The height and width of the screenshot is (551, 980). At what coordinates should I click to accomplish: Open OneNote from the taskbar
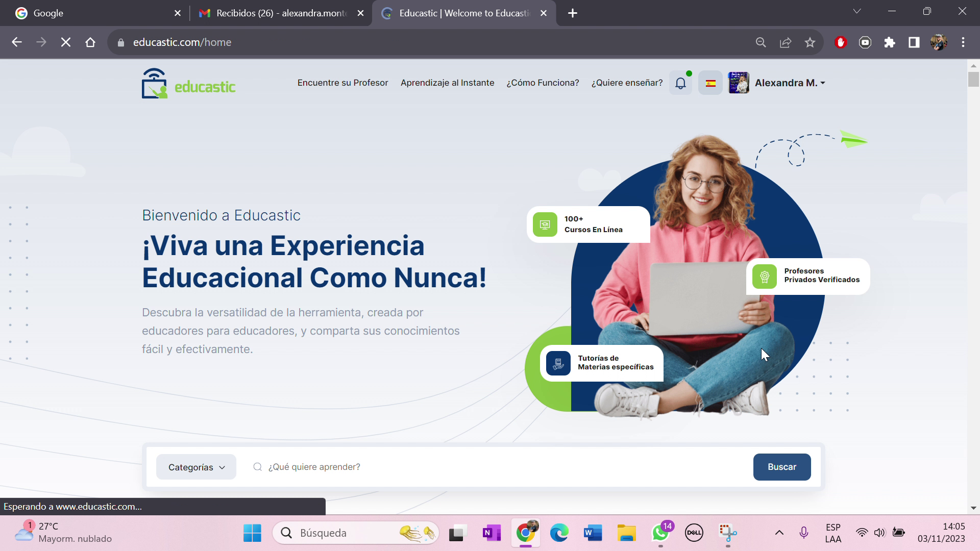point(491,533)
